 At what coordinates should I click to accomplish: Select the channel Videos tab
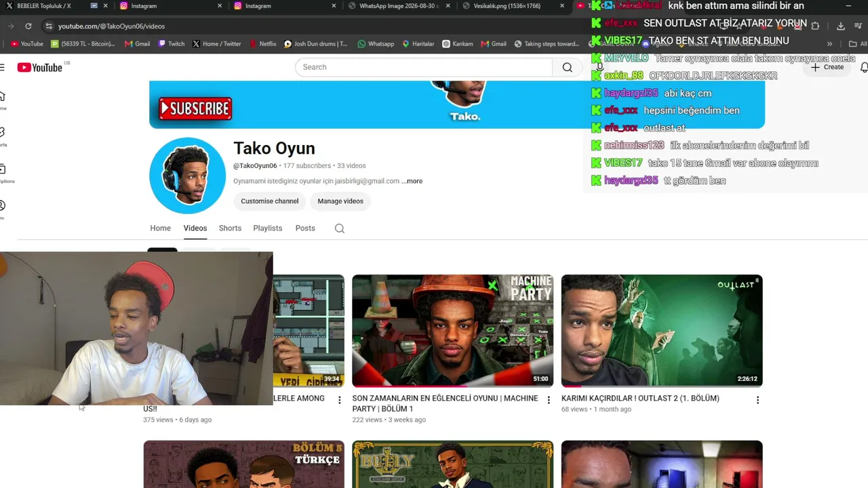tap(195, 228)
